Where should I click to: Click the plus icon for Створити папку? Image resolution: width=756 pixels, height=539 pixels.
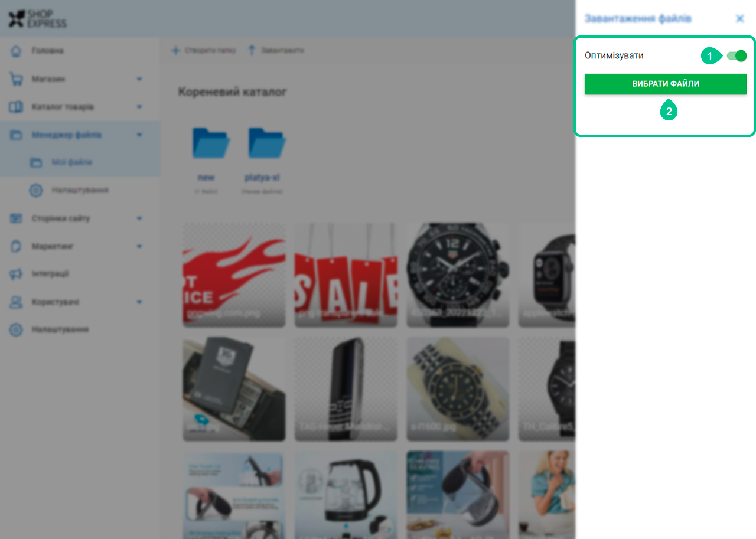[x=175, y=51]
